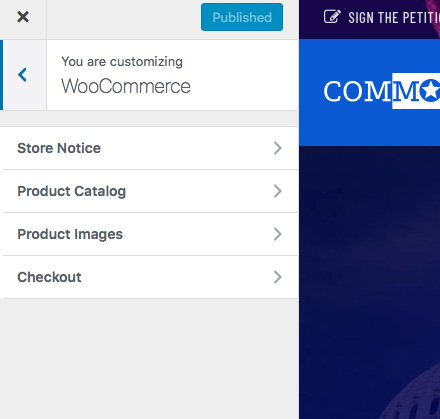Click the Published button
Viewport: 440px width, 419px height.
tap(242, 17)
